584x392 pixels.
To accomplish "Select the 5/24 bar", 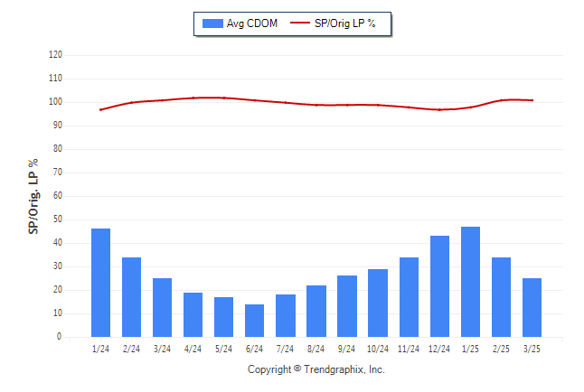I will point(224,317).
